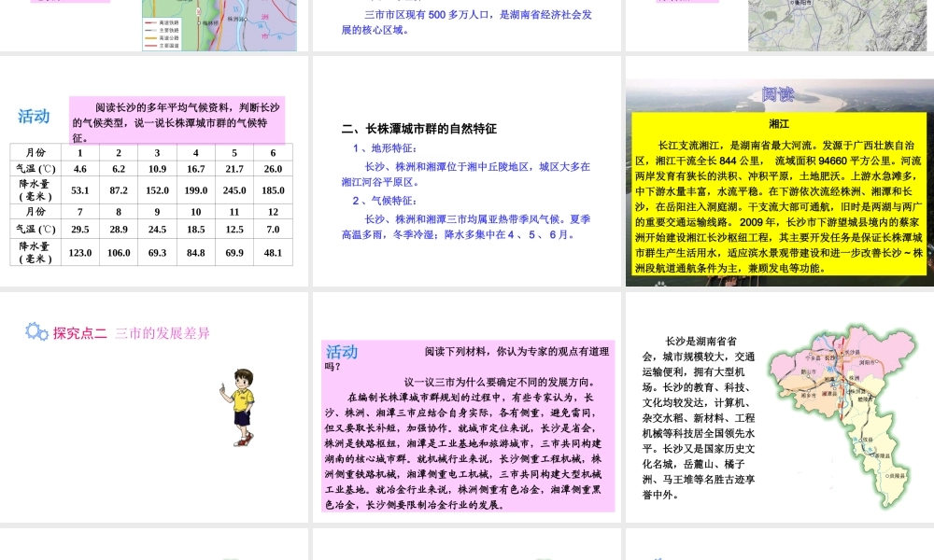This screenshot has height=560, width=934.
Task: Click the heading 二、长株潭城市群的自然特征
Action: point(419,129)
